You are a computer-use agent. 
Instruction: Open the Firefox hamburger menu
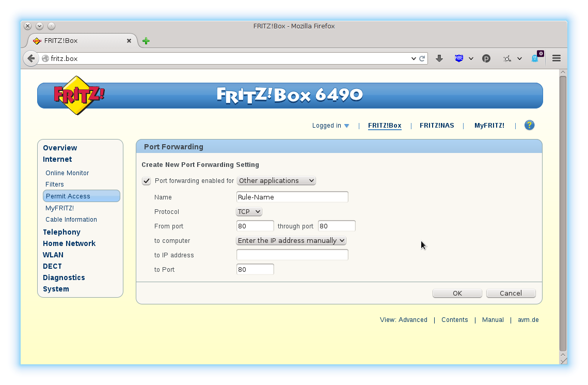click(x=556, y=58)
